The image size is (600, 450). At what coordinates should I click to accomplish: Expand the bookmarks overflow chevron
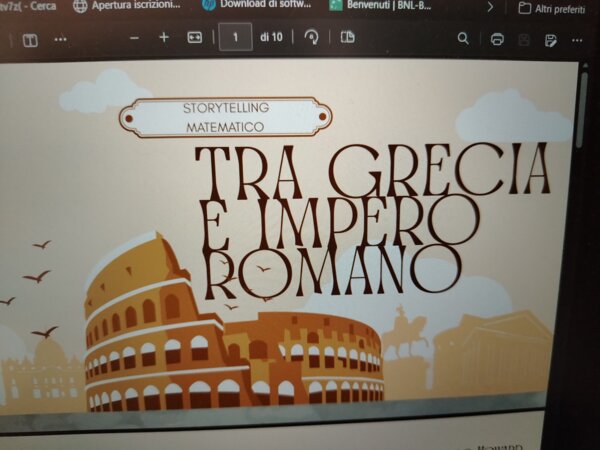tap(490, 7)
